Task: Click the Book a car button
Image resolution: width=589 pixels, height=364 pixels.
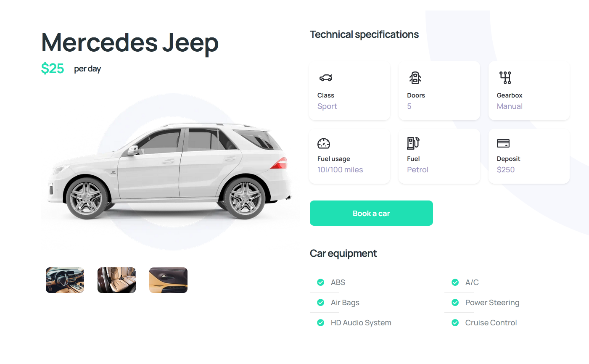Action: point(371,213)
